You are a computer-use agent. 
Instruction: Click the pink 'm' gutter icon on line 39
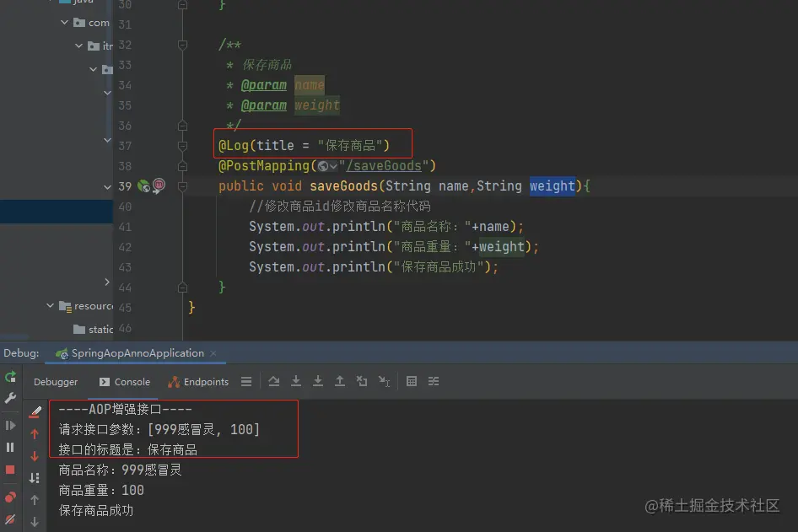click(x=159, y=185)
